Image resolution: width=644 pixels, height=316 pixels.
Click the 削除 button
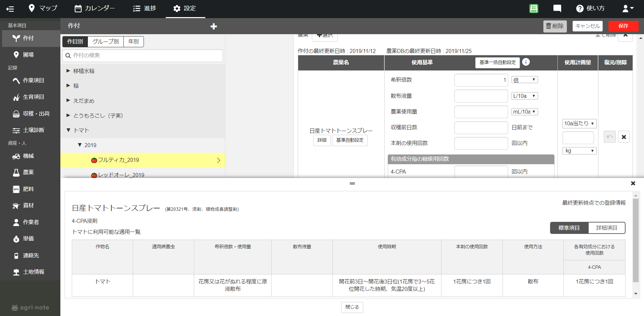(x=555, y=26)
